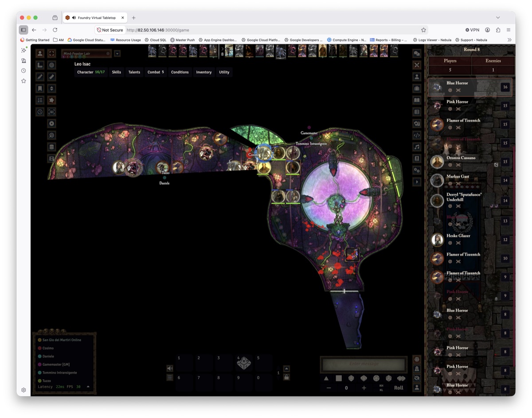Click the database stack tool
The height and width of the screenshot is (418, 532).
51,147
